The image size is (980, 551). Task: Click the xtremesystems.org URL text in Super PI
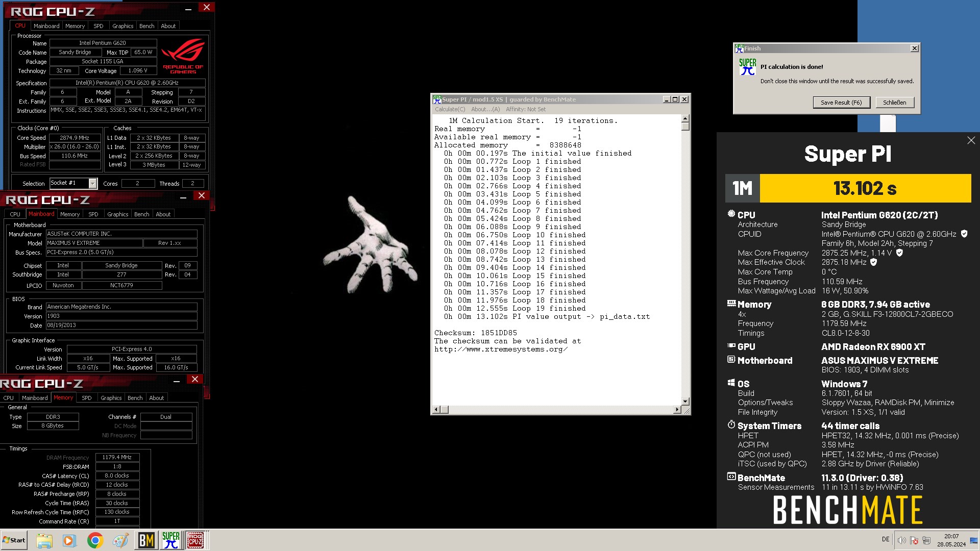(x=501, y=349)
